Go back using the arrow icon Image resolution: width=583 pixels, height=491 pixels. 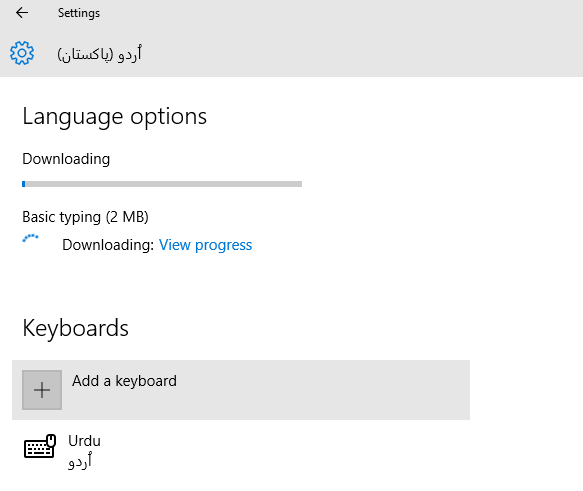pos(22,13)
